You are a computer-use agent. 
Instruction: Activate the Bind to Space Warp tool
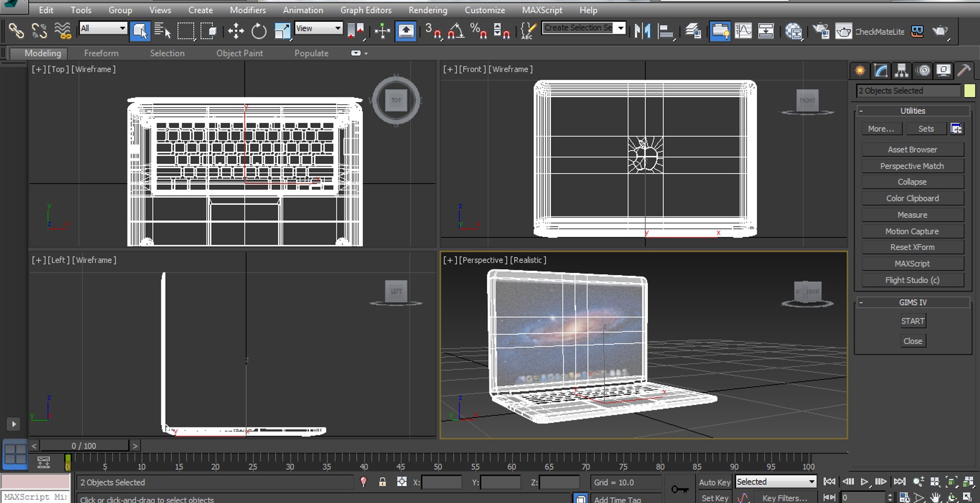[62, 31]
